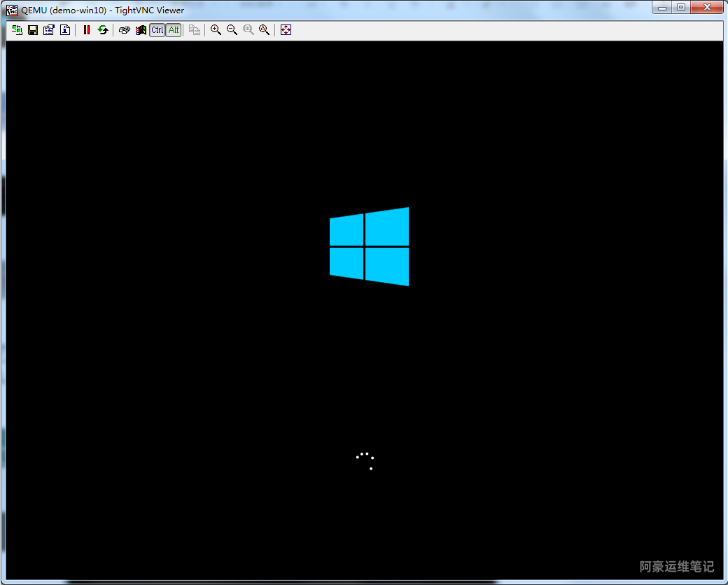Image resolution: width=728 pixels, height=585 pixels.
Task: Switch to full screen mode icon
Action: 286,30
